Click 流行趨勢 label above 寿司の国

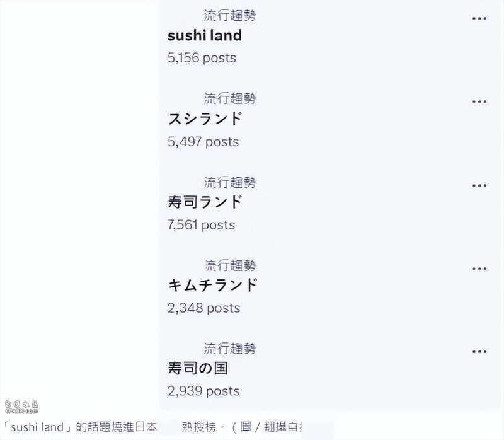(230, 349)
